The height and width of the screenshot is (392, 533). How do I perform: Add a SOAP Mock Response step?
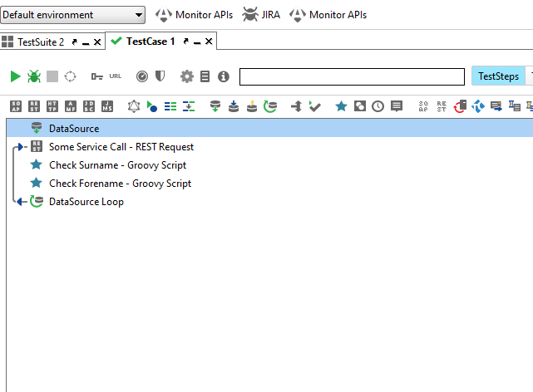(x=423, y=106)
